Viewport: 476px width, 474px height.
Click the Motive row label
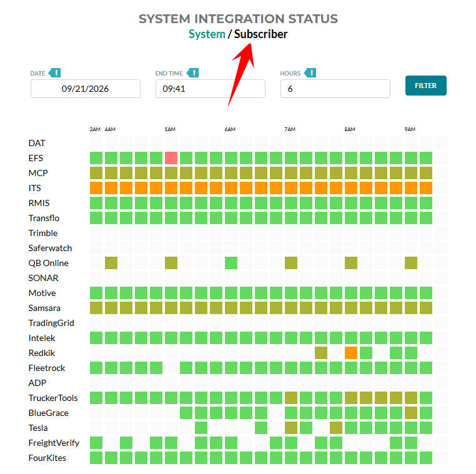pos(42,293)
